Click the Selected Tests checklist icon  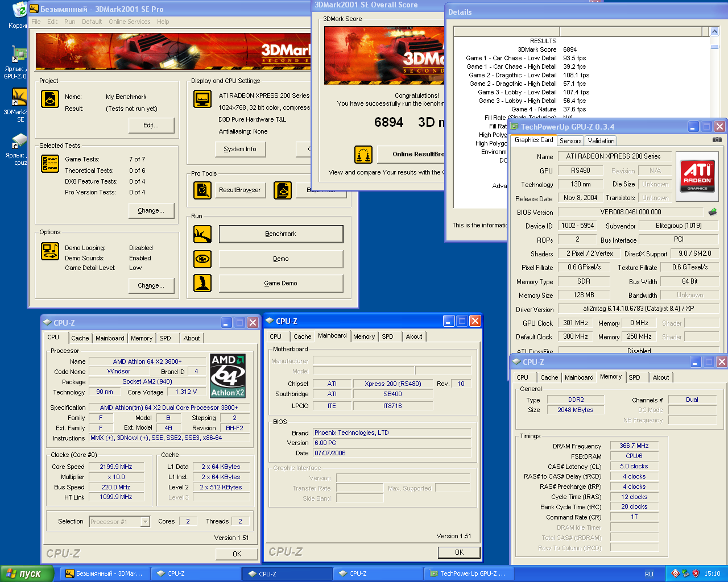50,164
